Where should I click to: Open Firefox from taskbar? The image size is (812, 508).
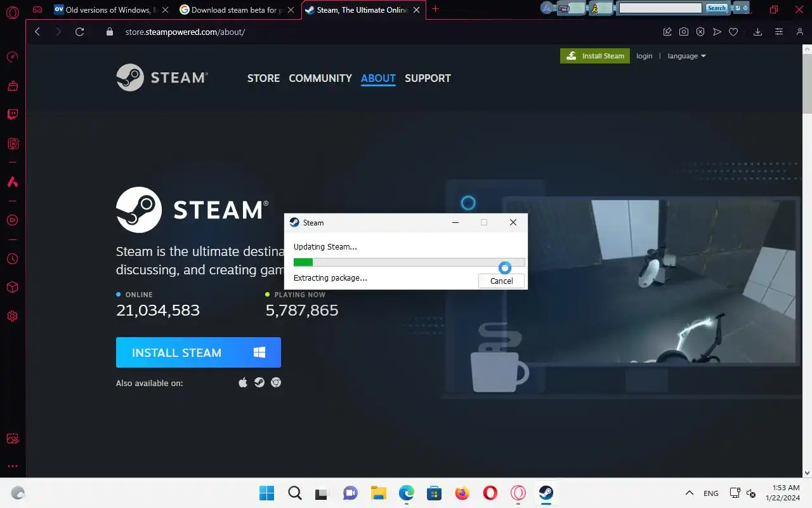coord(462,493)
